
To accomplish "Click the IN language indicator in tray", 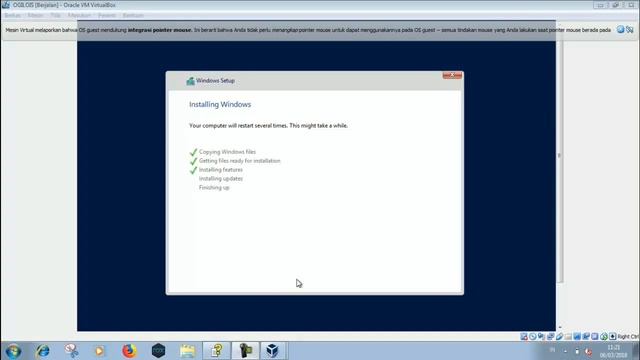I will pos(552,350).
